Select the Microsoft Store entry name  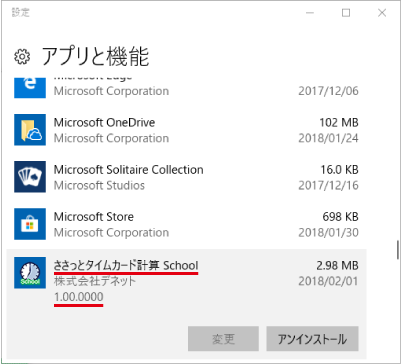click(94, 217)
